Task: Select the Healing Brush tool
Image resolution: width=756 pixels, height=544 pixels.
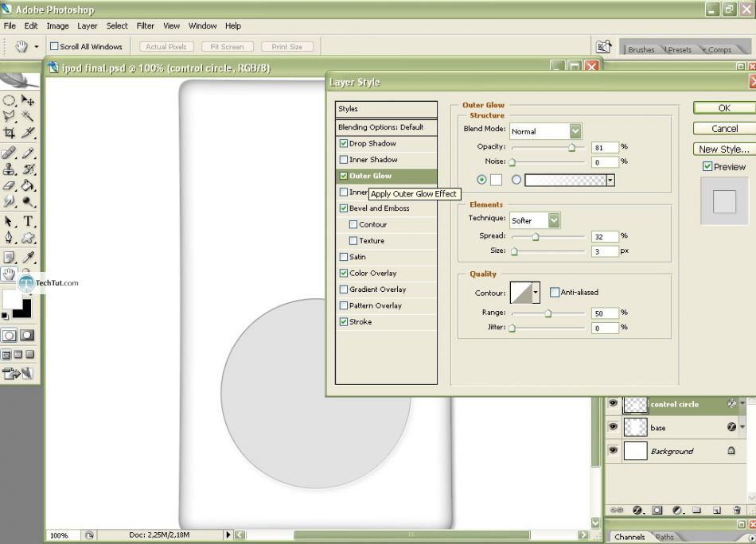Action: point(9,153)
